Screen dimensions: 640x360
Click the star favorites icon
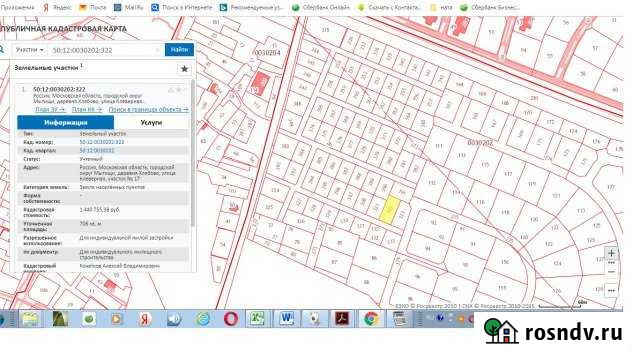(184, 69)
